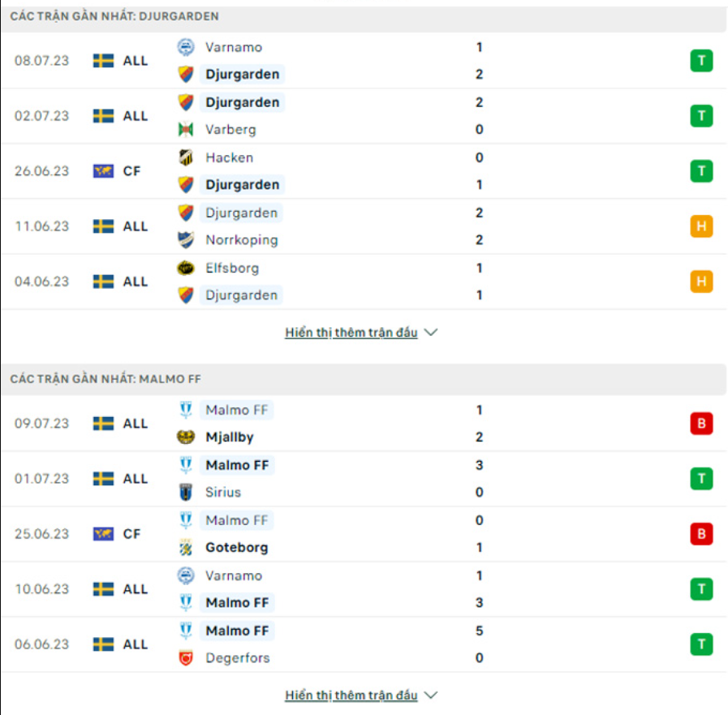Select the Malmo FF shield icon
This screenshot has height=715, width=728.
pyautogui.click(x=185, y=410)
